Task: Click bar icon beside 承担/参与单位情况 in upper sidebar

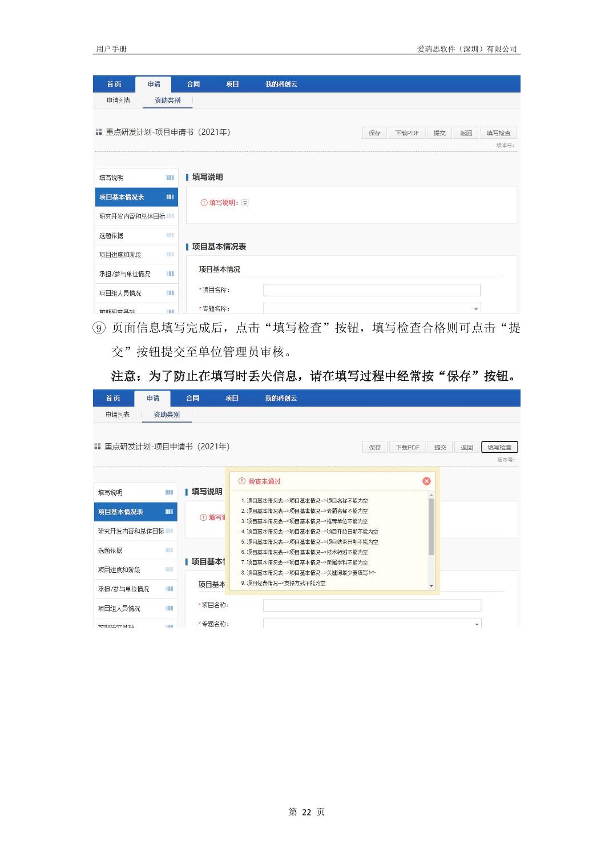Action: [170, 274]
